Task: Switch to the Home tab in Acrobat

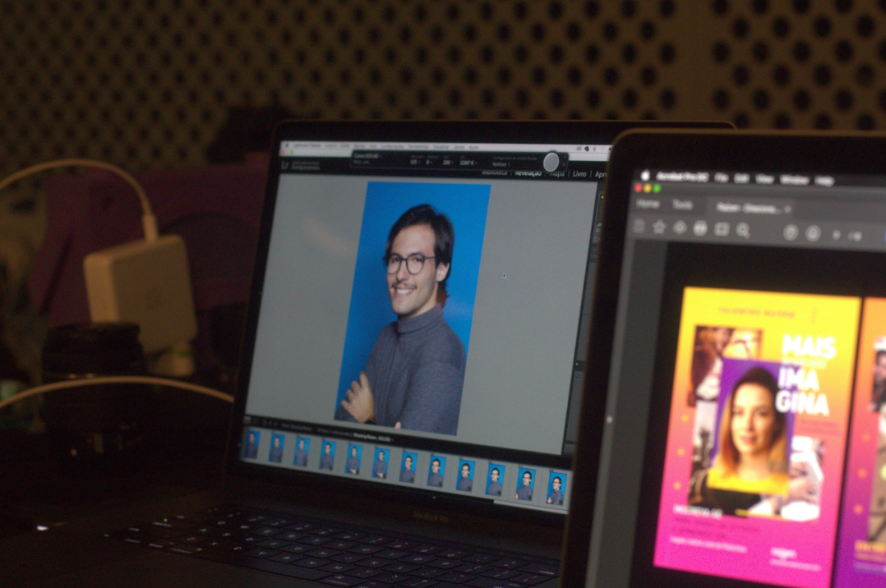Action: click(x=648, y=204)
